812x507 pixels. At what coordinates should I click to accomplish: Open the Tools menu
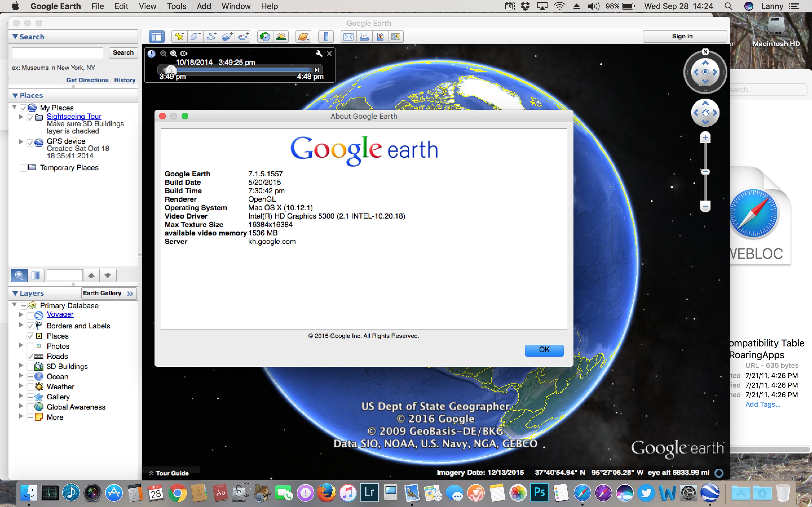(176, 6)
